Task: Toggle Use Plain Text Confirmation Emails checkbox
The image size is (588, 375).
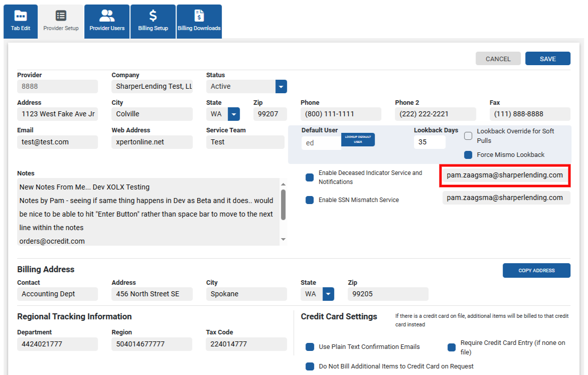Action: 310,347
